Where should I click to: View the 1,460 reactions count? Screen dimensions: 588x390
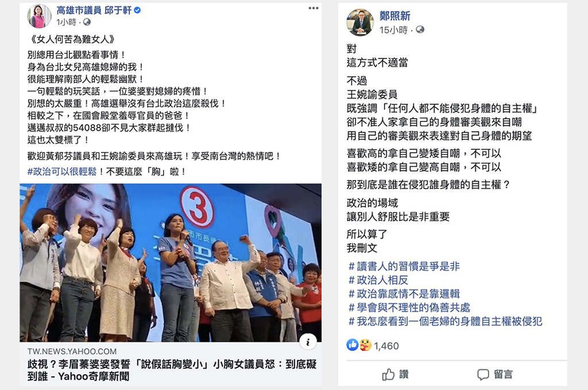[x=386, y=346]
